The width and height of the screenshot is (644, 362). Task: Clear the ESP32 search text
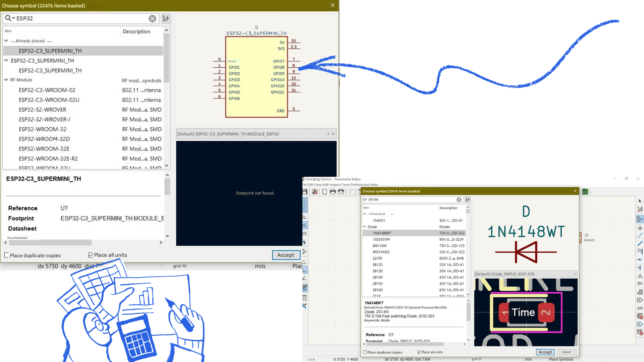[152, 18]
